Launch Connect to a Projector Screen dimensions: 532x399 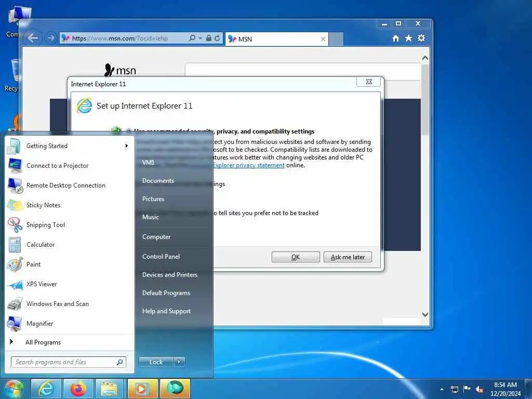[x=69, y=166]
